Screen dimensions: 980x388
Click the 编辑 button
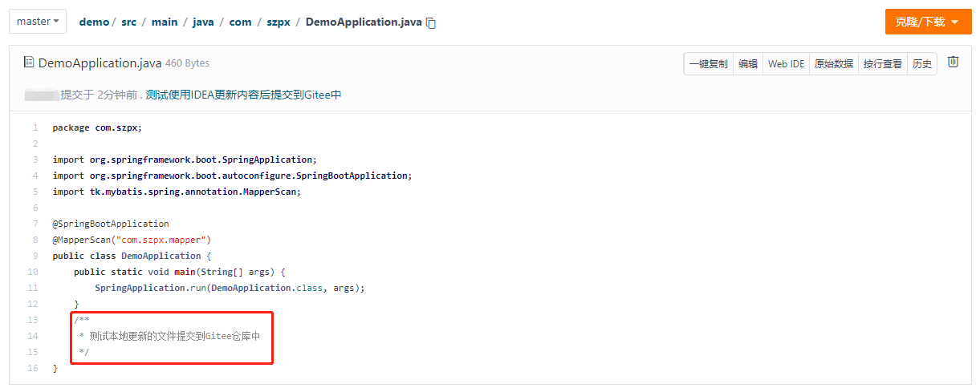coord(748,64)
